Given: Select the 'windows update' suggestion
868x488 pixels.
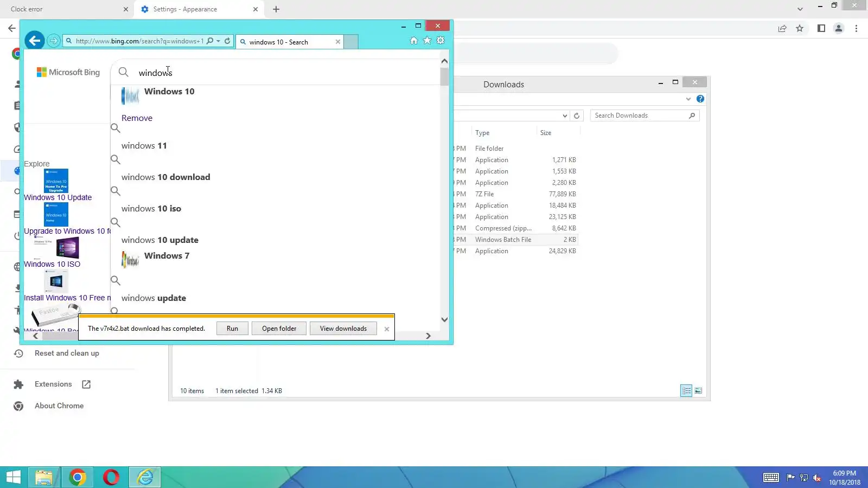Looking at the screenshot, I should click(x=154, y=298).
